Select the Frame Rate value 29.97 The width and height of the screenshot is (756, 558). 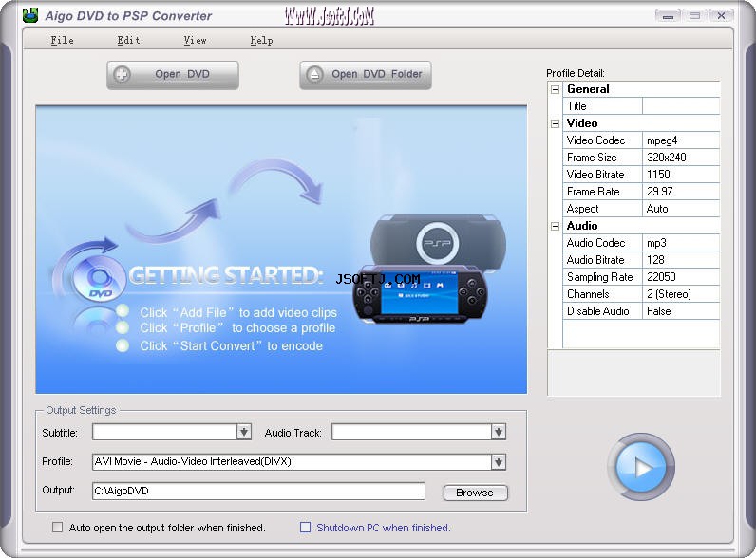coord(681,192)
